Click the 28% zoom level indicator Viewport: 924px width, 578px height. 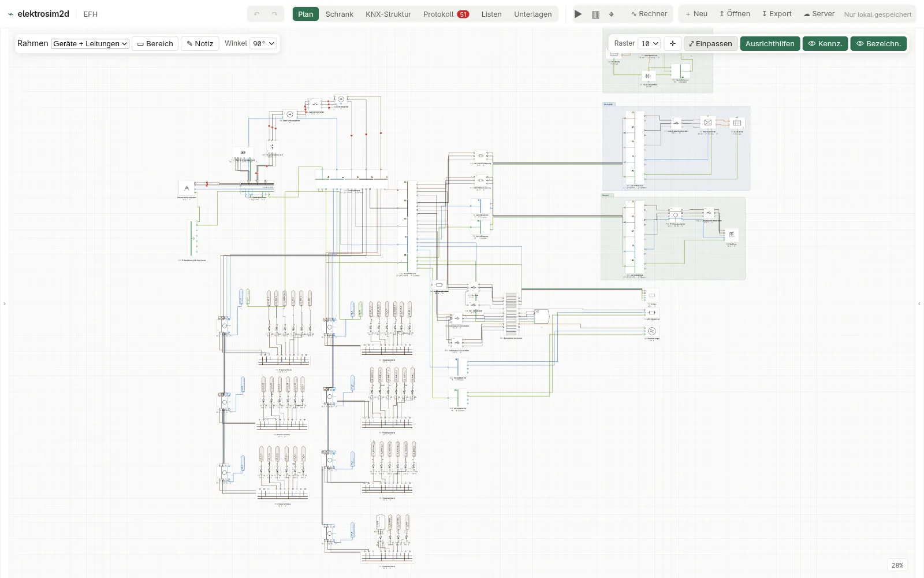[897, 565]
